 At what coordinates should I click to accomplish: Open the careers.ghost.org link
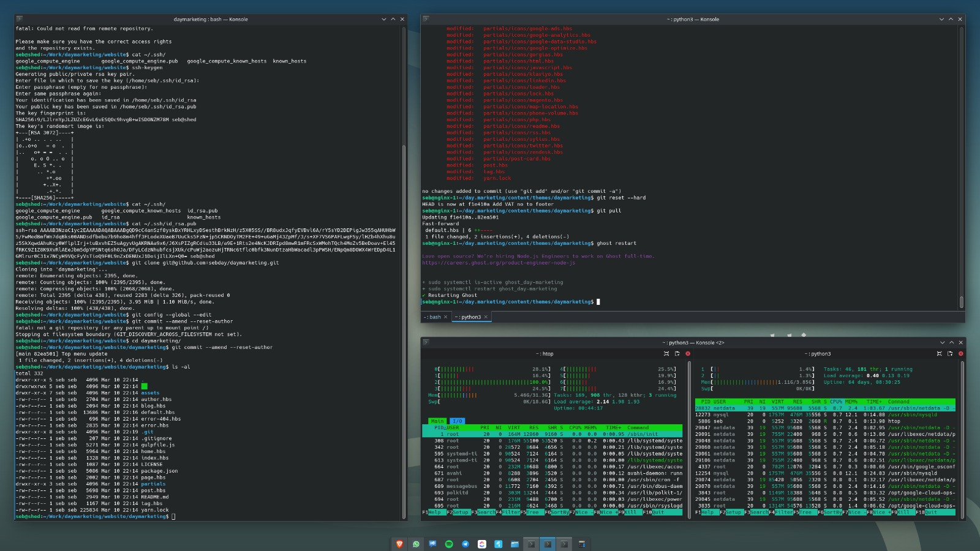pyautogui.click(x=498, y=263)
